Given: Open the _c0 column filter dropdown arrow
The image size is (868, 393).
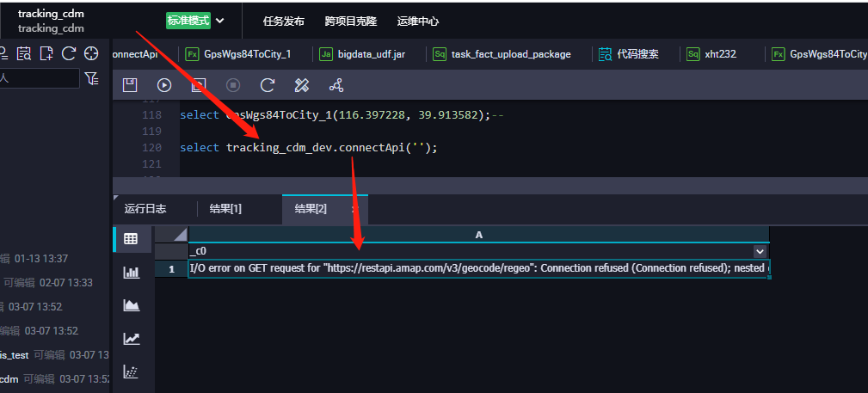Looking at the screenshot, I should [760, 252].
